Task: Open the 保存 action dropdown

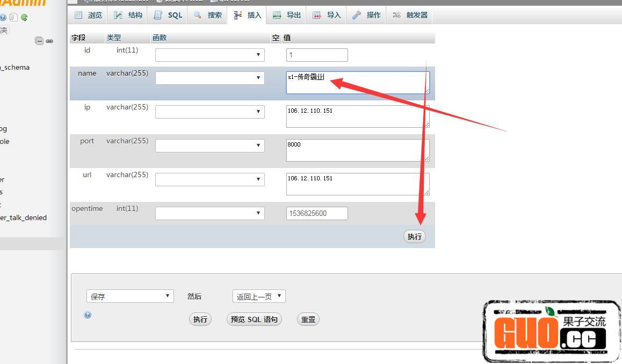Action: [130, 296]
